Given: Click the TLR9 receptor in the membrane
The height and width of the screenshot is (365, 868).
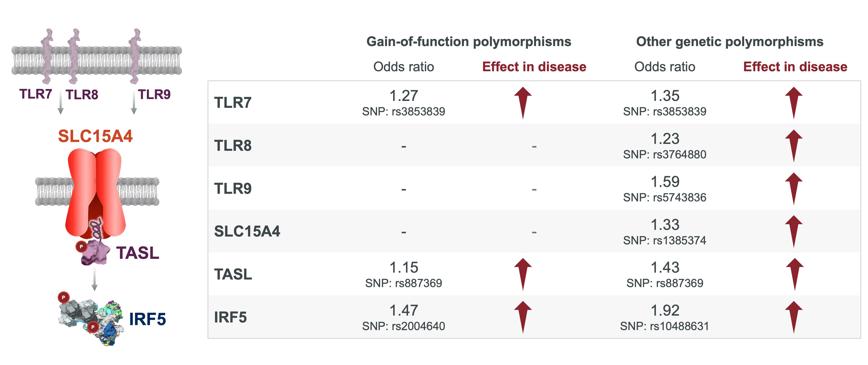Looking at the screenshot, I should coord(135,56).
